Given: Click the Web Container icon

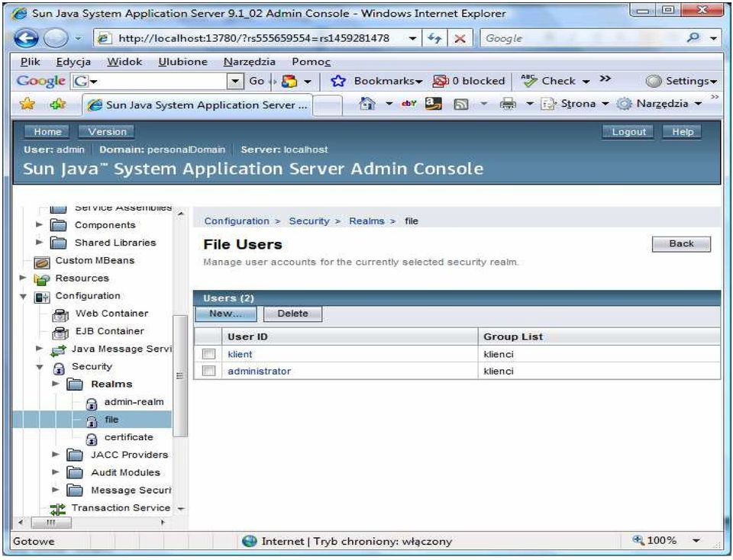Looking at the screenshot, I should pyautogui.click(x=60, y=315).
